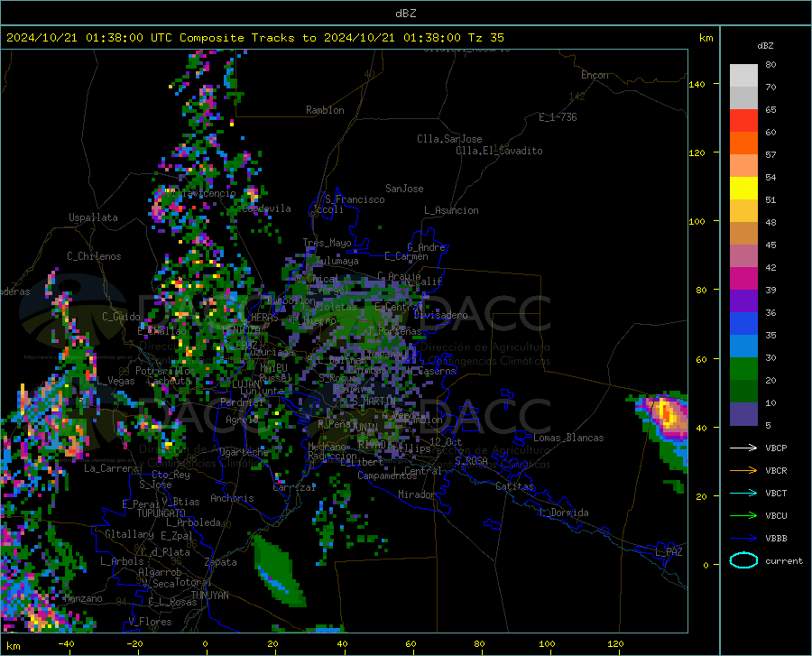Click the Clla.SanJose map label

[x=449, y=139]
